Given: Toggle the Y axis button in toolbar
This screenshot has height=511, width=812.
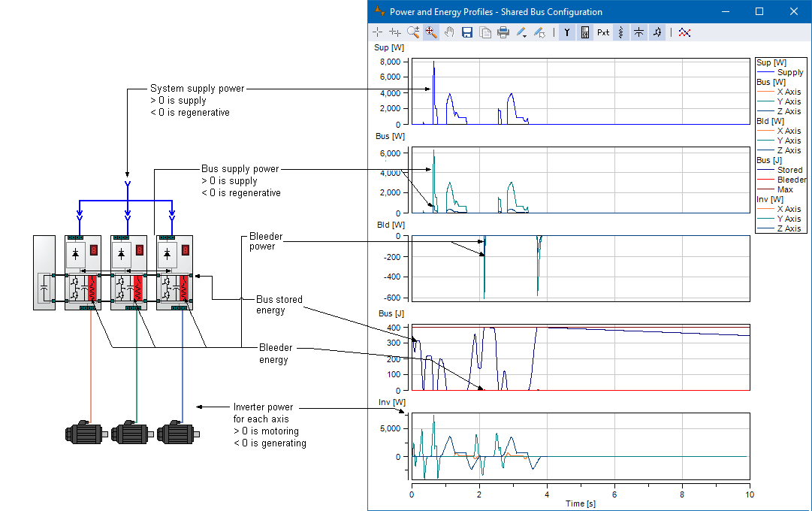Looking at the screenshot, I should (566, 32).
